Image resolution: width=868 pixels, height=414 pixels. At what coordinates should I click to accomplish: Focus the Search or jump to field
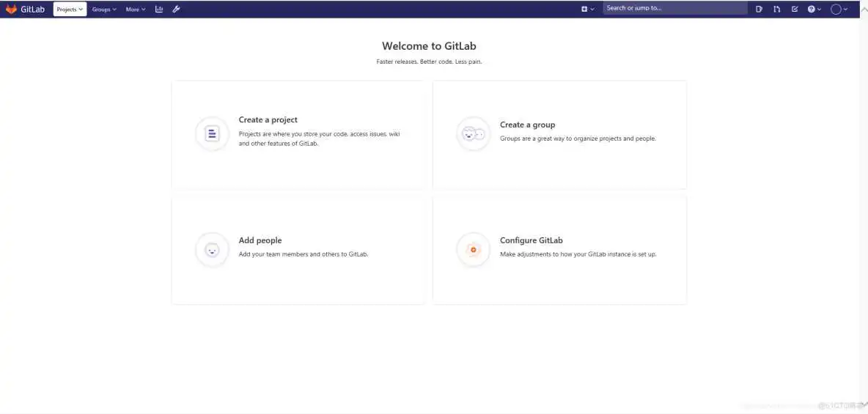(x=674, y=8)
